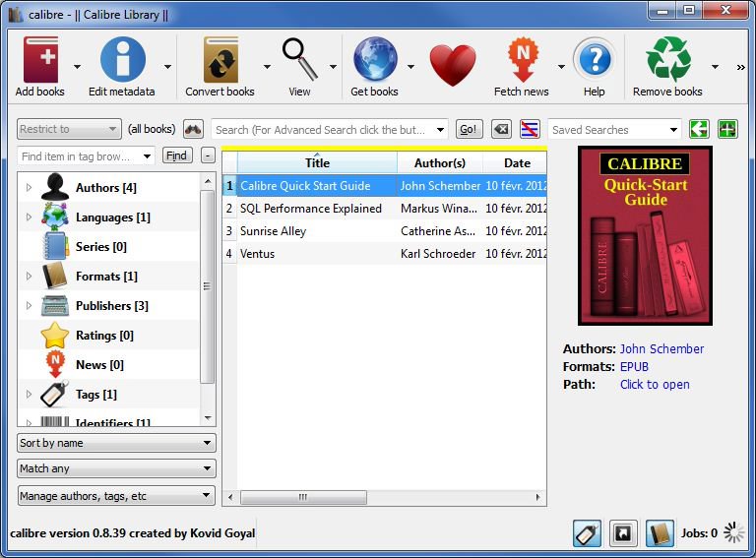Click the tag browser vertical scrollbar
This screenshot has width=756, height=558.
208,286
